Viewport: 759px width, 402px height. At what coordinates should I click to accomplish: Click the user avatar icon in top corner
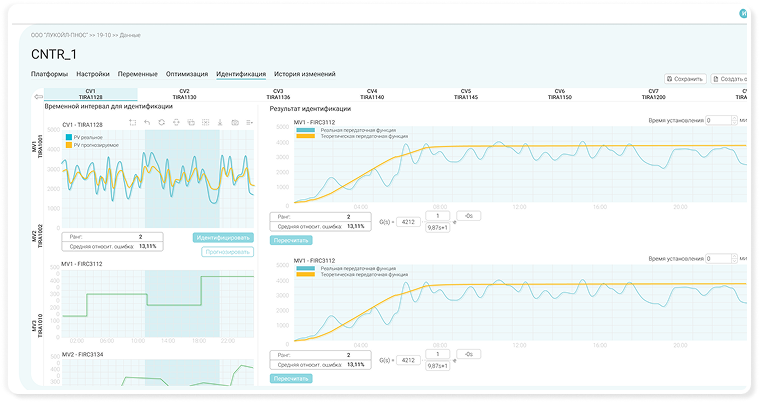click(743, 15)
